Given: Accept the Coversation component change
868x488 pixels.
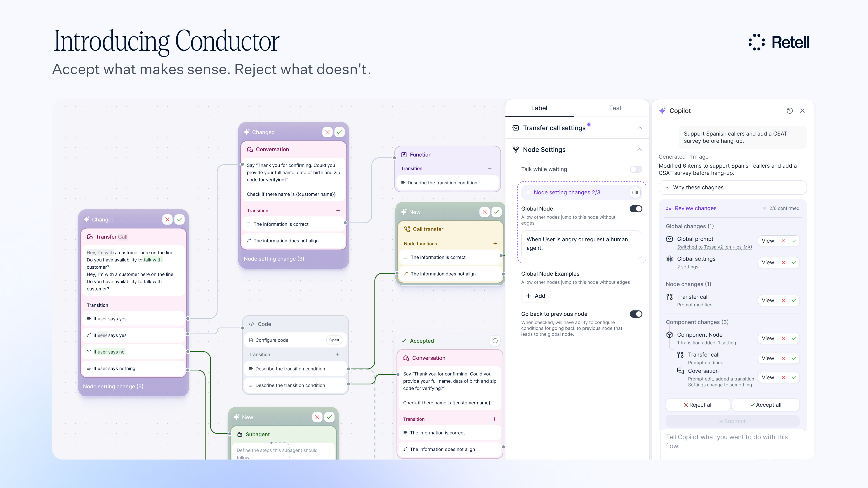Looking at the screenshot, I should click(x=794, y=378).
